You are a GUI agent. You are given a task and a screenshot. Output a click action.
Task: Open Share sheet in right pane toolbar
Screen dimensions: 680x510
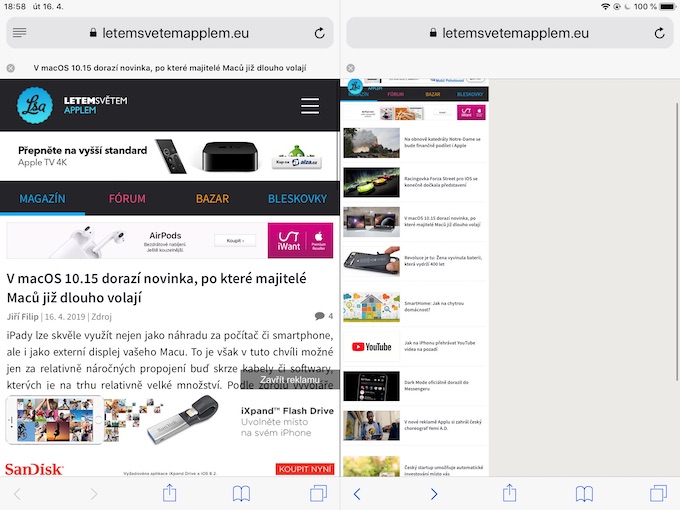510,493
